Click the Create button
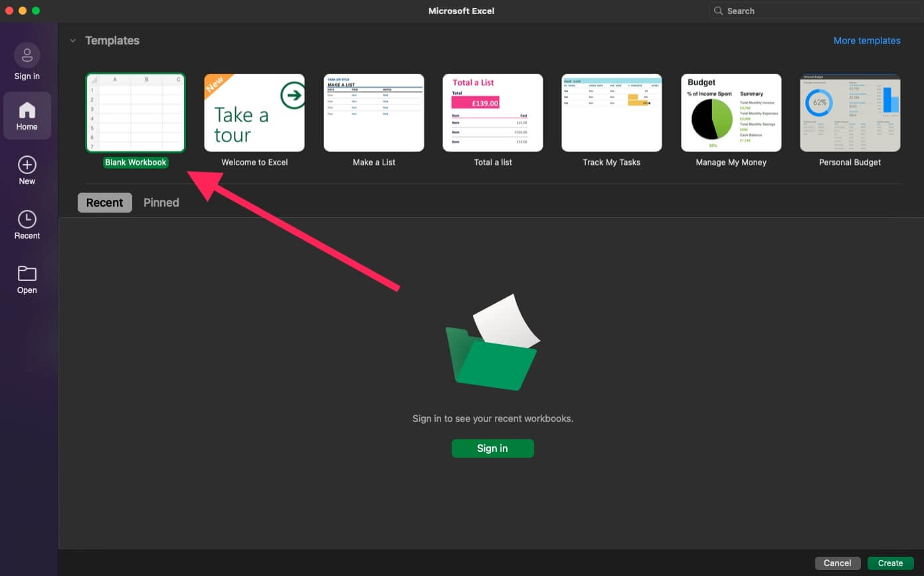The width and height of the screenshot is (924, 576). tap(890, 563)
